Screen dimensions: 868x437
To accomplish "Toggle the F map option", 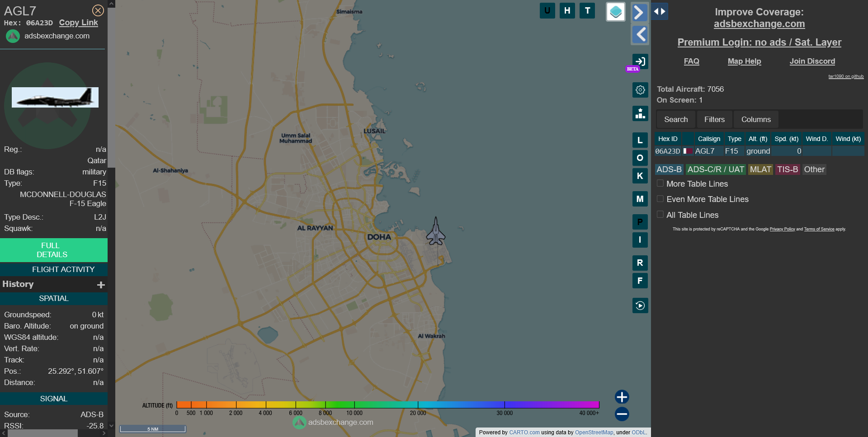I will point(640,281).
